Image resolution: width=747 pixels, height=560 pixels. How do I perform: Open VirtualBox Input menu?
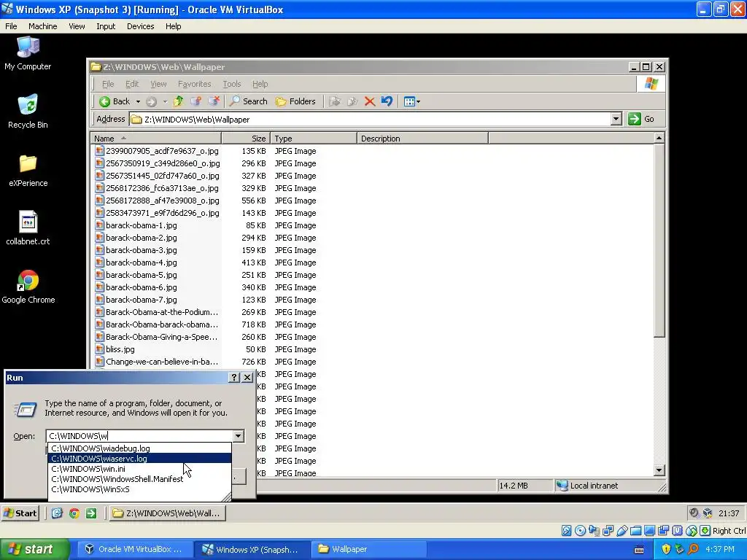pos(106,26)
